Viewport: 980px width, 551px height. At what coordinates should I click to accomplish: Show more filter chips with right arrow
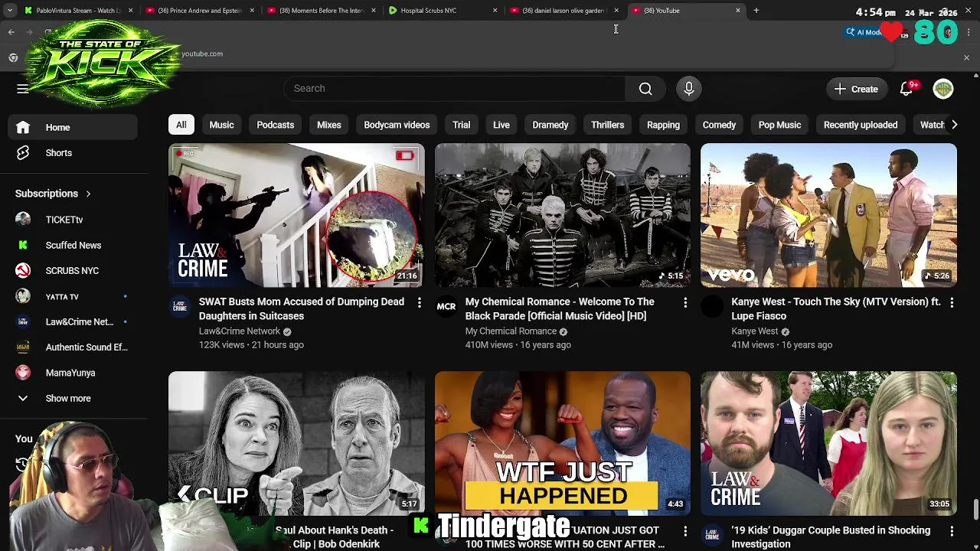coord(954,125)
